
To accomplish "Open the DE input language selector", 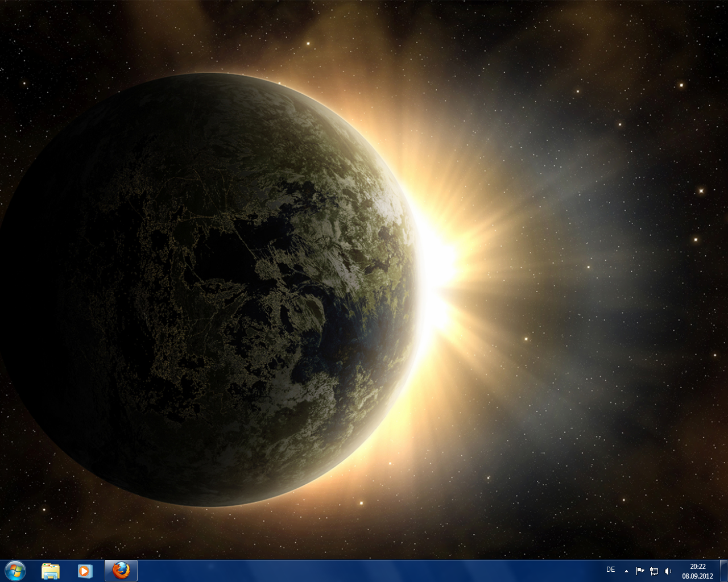I will (610, 569).
